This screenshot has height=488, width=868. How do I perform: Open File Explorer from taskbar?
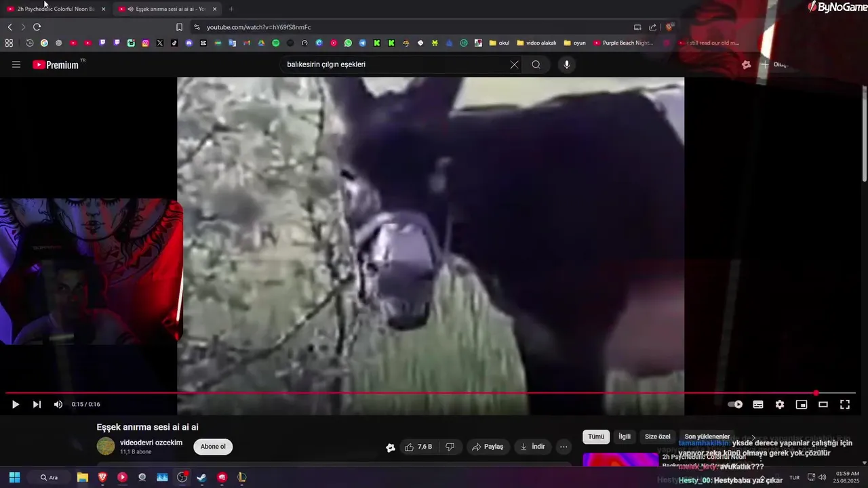(x=82, y=477)
